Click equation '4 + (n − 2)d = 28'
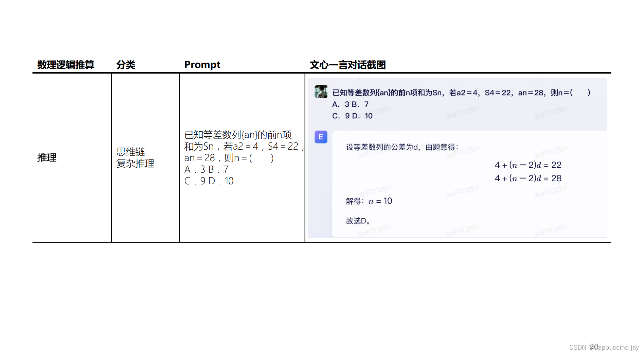Viewport: 644px width, 354px height. pos(528,178)
